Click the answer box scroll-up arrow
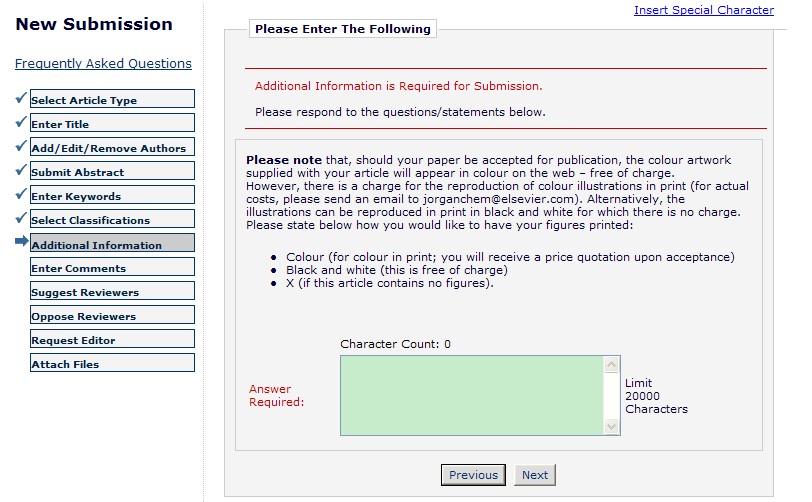 613,365
